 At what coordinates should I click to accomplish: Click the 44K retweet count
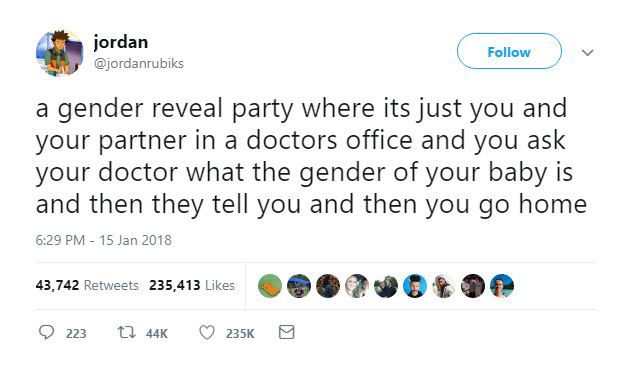click(157, 334)
